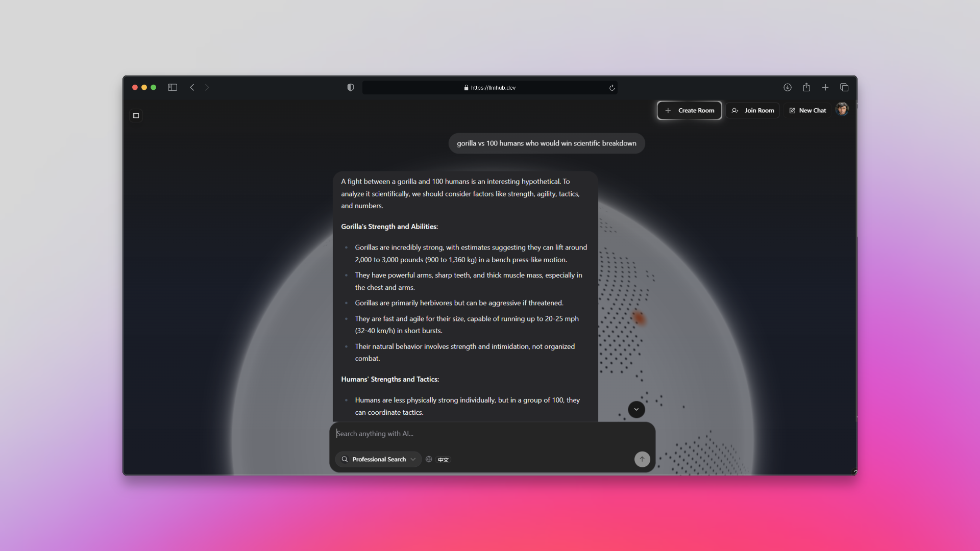Focus the Search anything with AI field
This screenshot has width=980, height=551.
point(480,434)
